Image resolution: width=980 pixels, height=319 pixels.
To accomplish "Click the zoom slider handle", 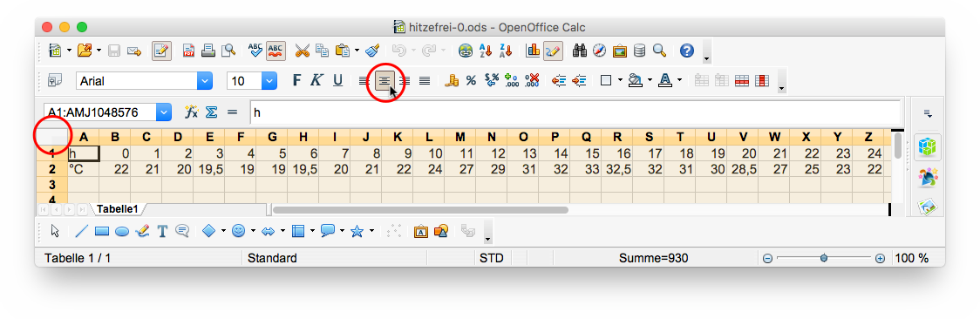I will pyautogui.click(x=825, y=258).
